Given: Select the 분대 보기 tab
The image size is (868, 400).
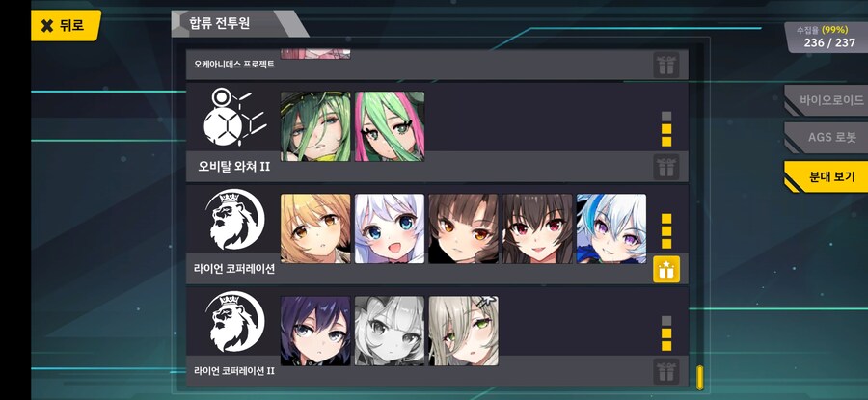Looking at the screenshot, I should point(827,177).
